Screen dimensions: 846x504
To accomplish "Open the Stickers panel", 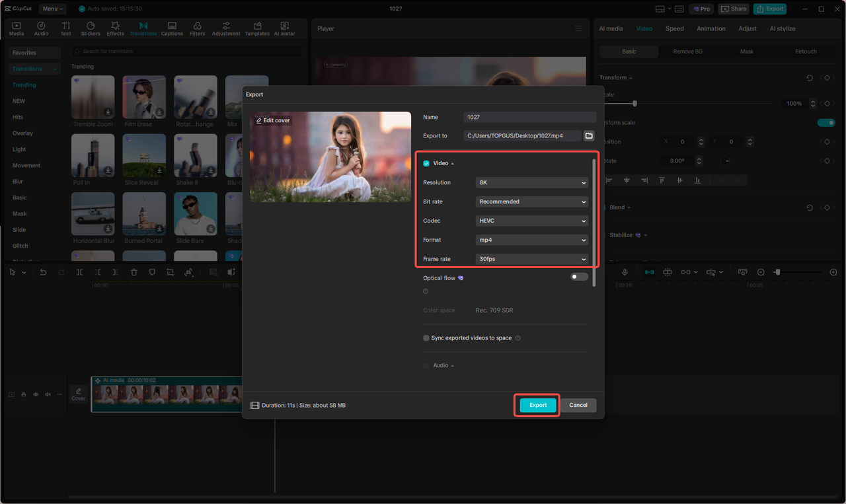I will coord(90,28).
